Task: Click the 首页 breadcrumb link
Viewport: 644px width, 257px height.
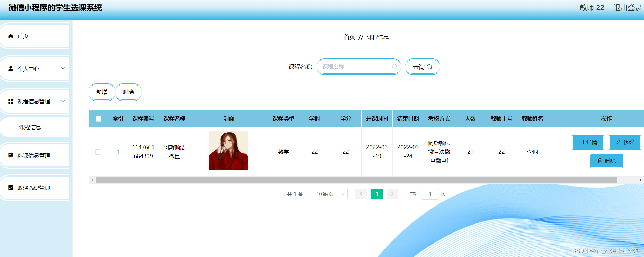Action: [349, 37]
